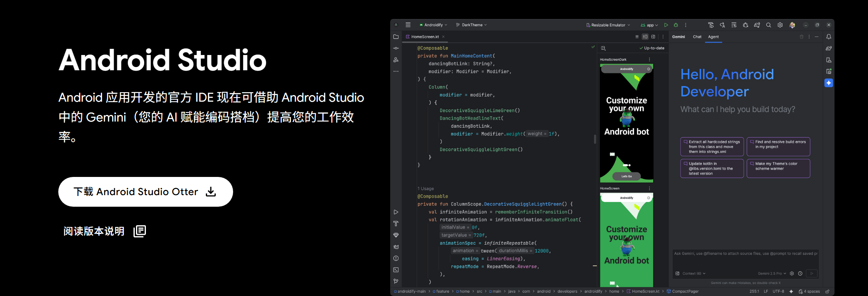This screenshot has width=868, height=296.
Task: Open HomeScreen preview options kebab
Action: pos(649,189)
